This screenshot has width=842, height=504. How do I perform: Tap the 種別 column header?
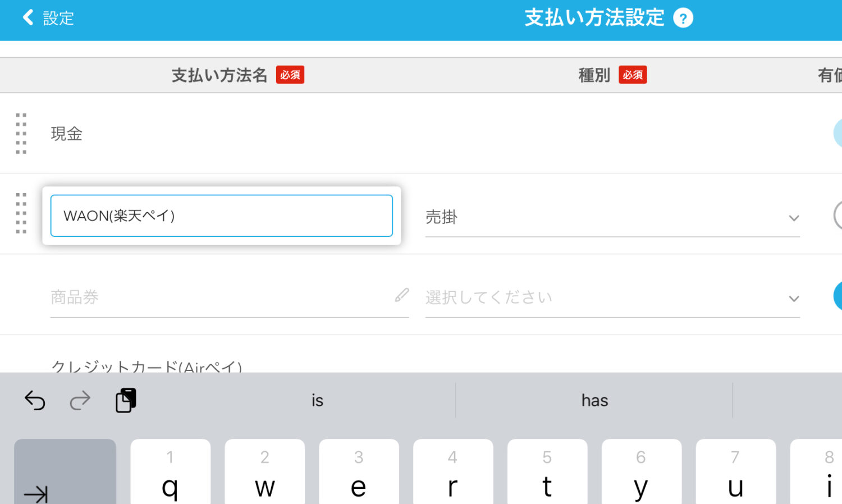coord(594,75)
